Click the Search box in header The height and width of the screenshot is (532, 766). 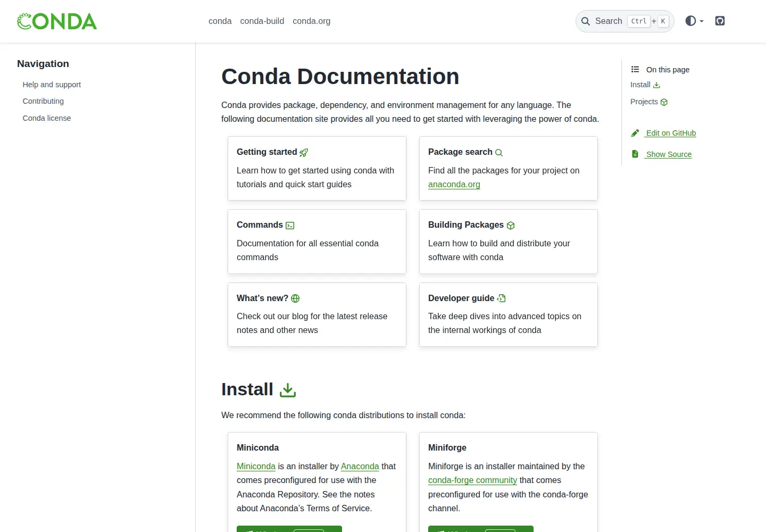coord(625,21)
